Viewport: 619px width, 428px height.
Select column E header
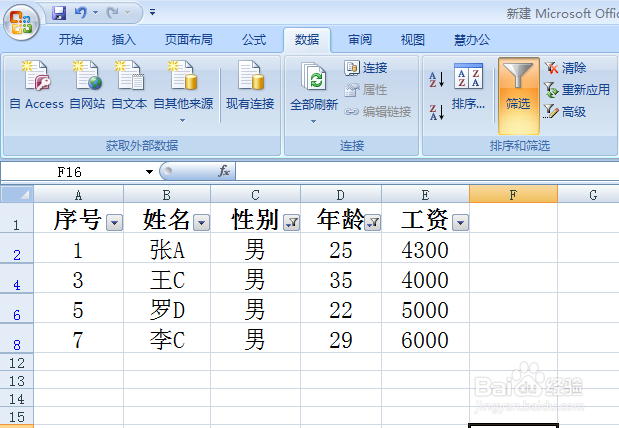tap(425, 195)
